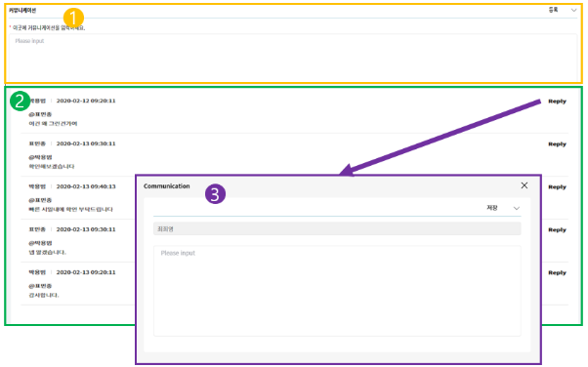Focus the 'Please input' textarea in the Communication dialog
Viewport: 588px width, 367px height.
coord(337,291)
